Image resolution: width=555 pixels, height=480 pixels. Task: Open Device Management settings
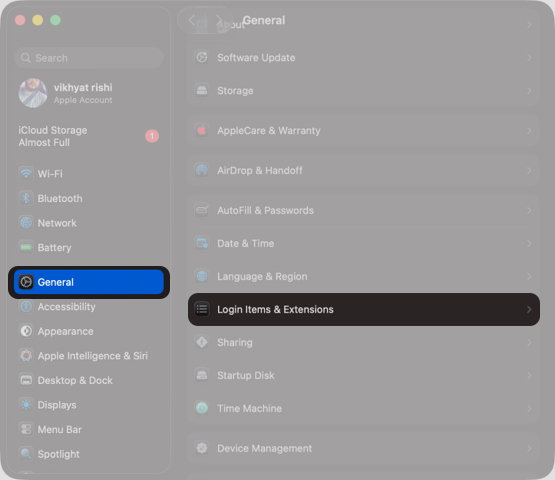[x=364, y=448]
